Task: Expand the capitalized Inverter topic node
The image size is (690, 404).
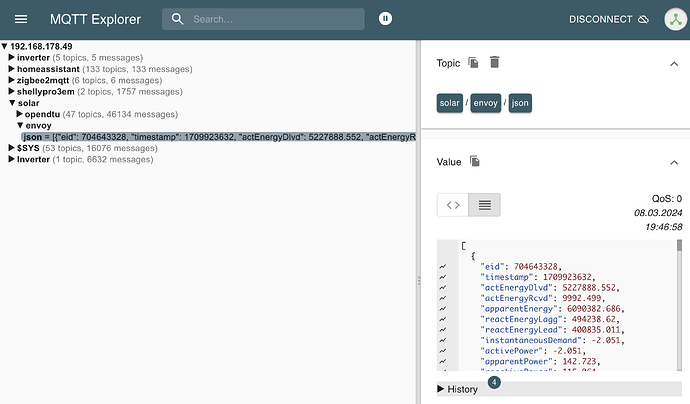Action: (12, 159)
